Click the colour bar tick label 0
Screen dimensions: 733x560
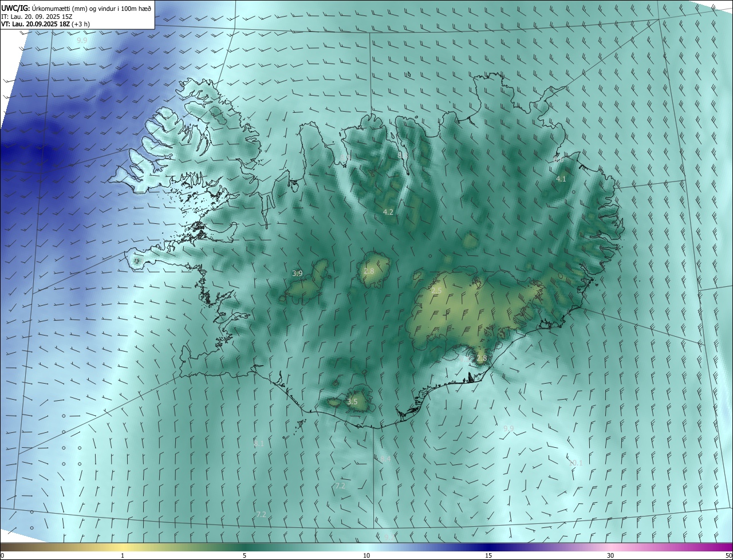2,556
